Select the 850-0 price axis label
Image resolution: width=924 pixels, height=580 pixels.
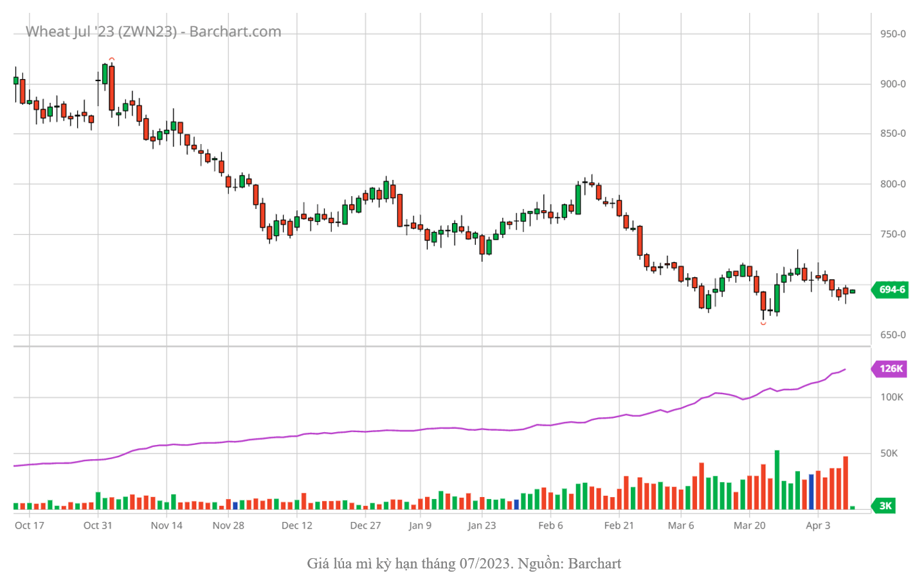[893, 134]
